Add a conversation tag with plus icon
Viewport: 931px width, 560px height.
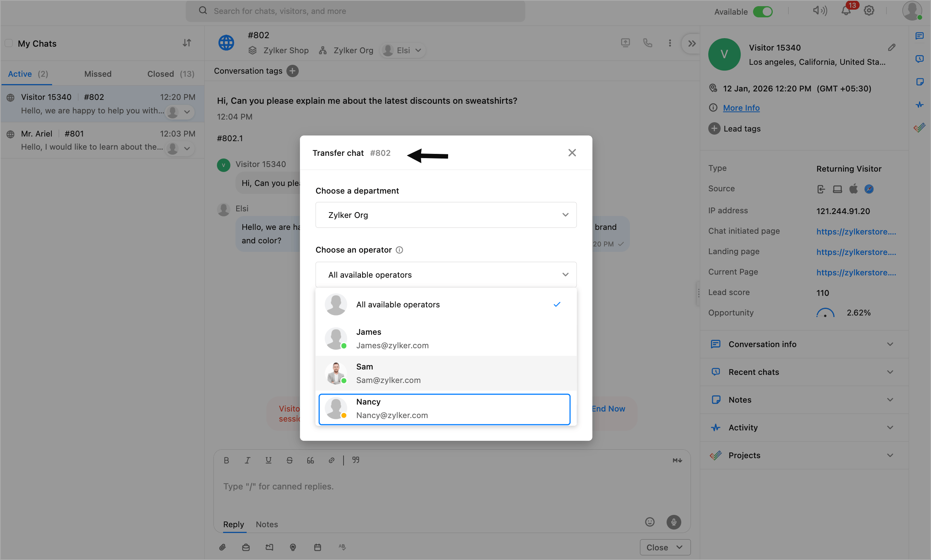[293, 71]
